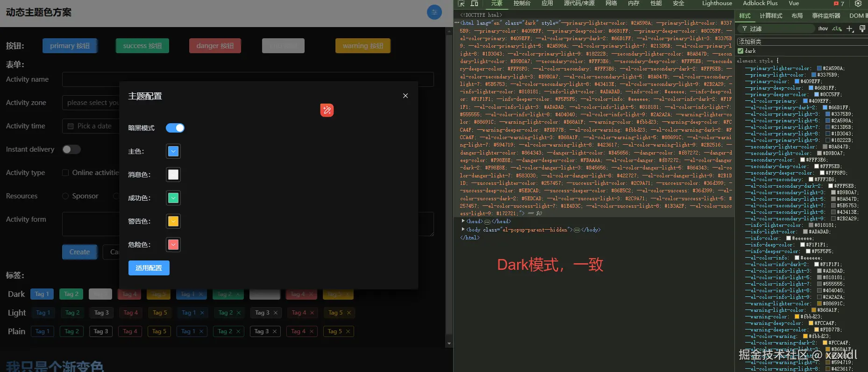Expand the body element's collapsed ellipsis badge
Viewport: 868px width, 372px height.
(x=576, y=230)
